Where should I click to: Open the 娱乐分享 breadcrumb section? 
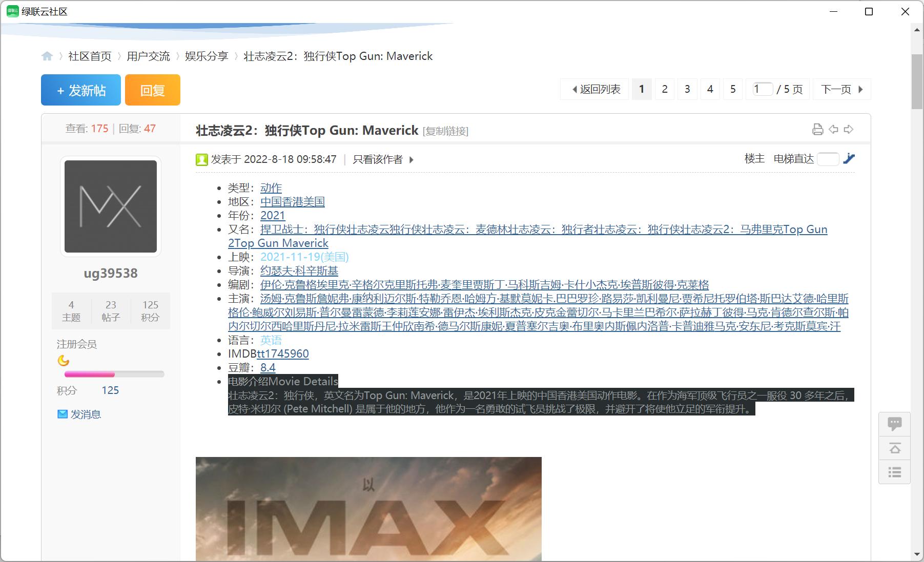coord(207,56)
